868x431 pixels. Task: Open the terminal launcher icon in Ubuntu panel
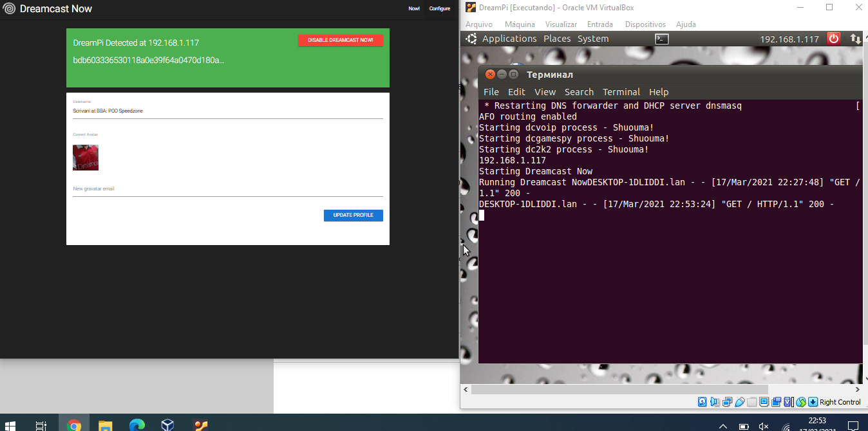(661, 39)
